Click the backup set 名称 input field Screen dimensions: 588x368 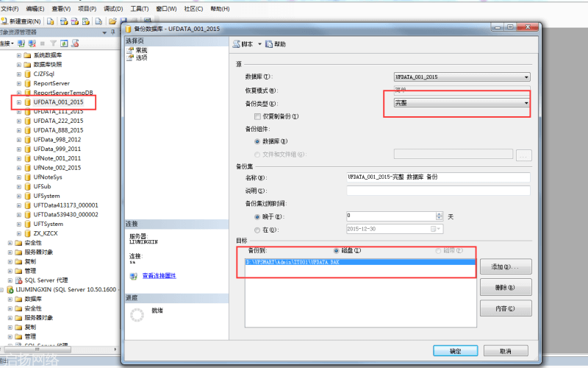(438, 177)
